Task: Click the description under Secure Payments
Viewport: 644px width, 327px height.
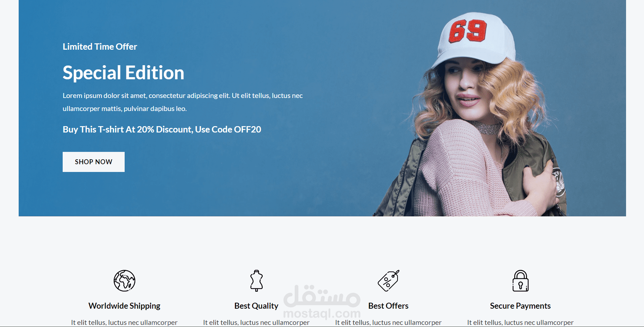Action: pos(520,322)
